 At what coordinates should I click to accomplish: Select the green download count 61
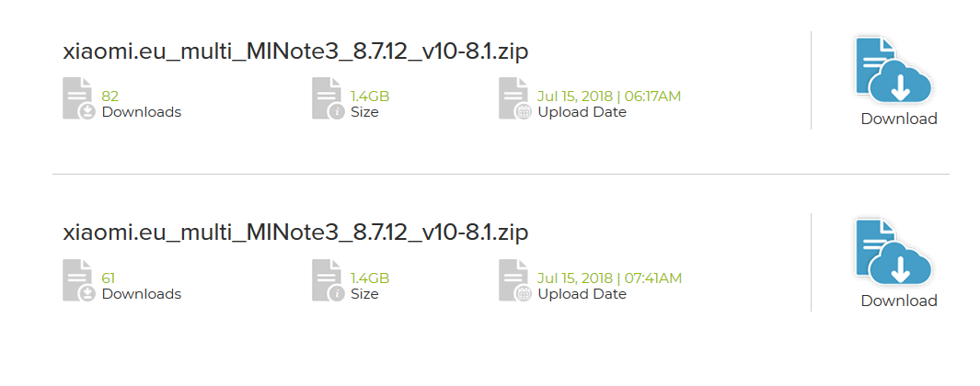(x=109, y=278)
